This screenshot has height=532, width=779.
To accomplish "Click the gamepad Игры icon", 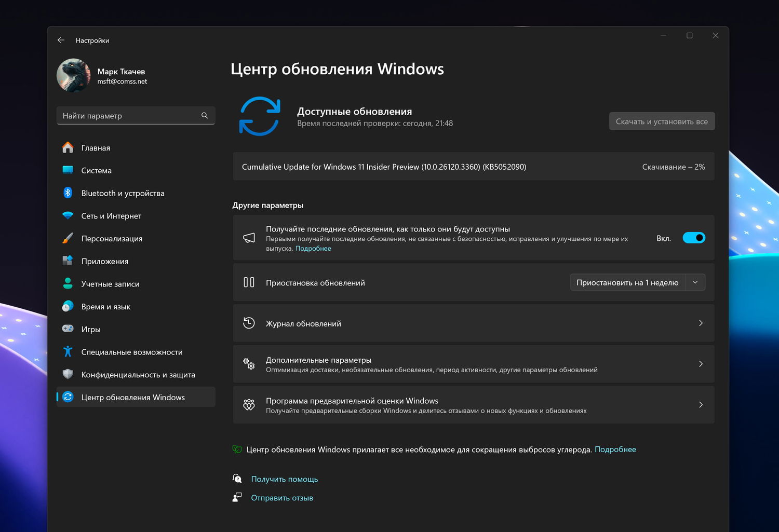I will point(68,329).
